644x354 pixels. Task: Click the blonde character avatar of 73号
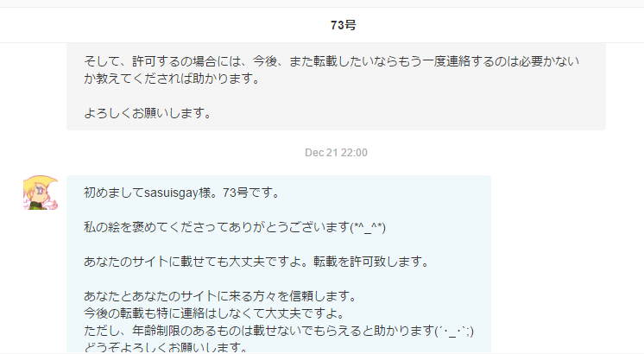[41, 193]
